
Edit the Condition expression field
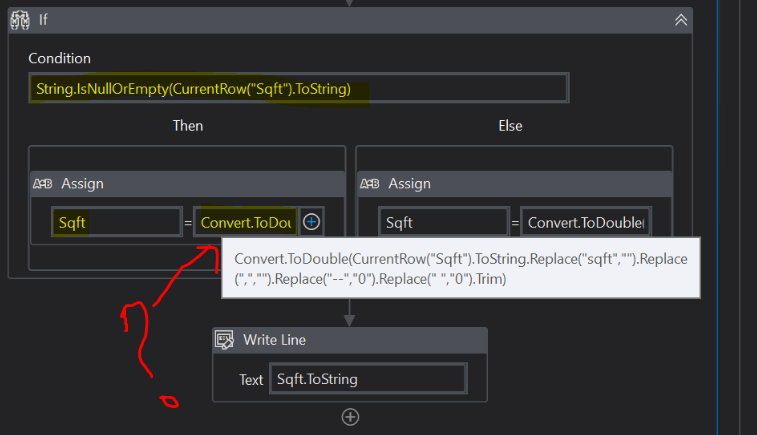pos(299,88)
